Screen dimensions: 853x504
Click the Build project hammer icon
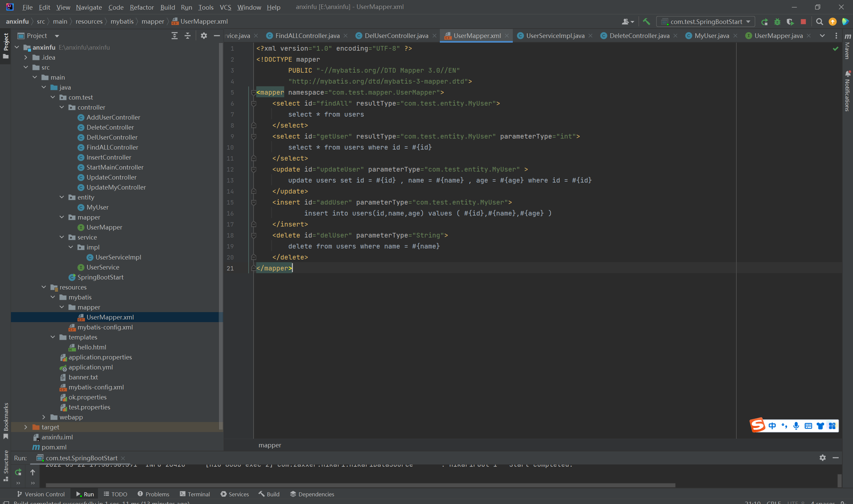pos(646,21)
